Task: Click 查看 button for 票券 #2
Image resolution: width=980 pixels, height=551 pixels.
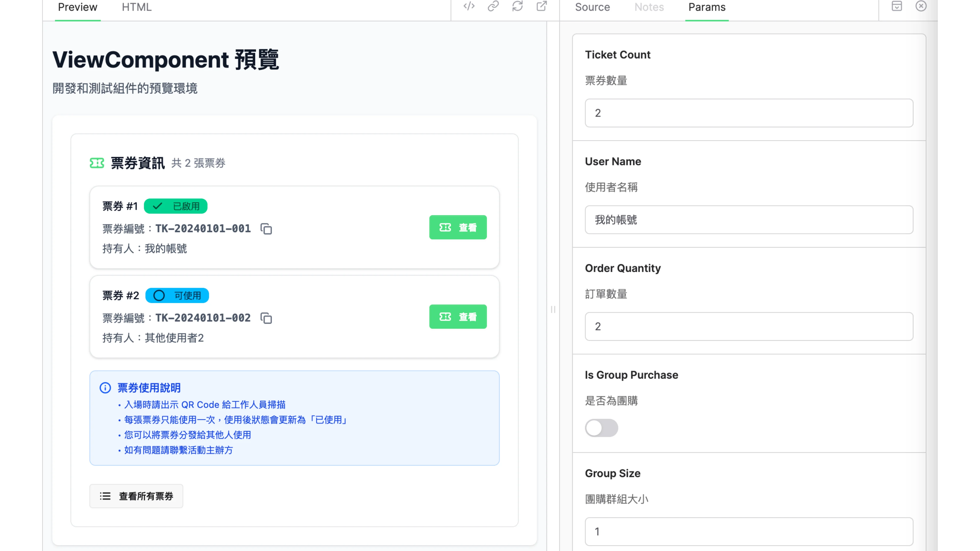Action: (458, 317)
